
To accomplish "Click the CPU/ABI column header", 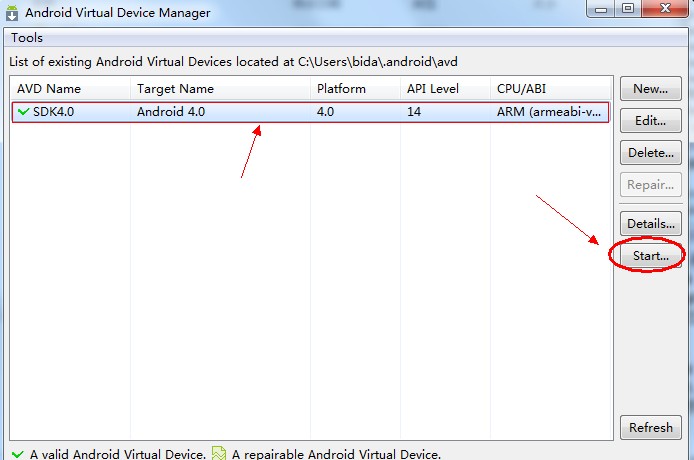I will pyautogui.click(x=551, y=89).
